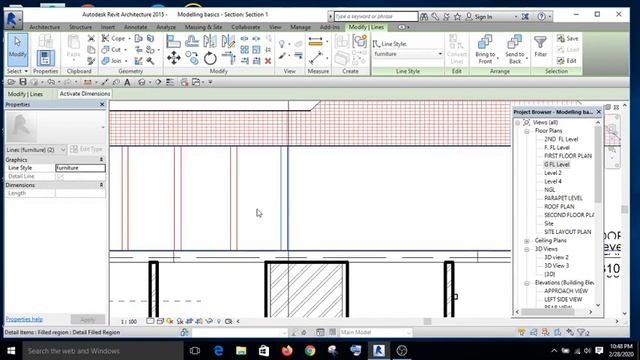Launch Chrome from the taskbar
This screenshot has width=640, height=360.
coord(310,351)
